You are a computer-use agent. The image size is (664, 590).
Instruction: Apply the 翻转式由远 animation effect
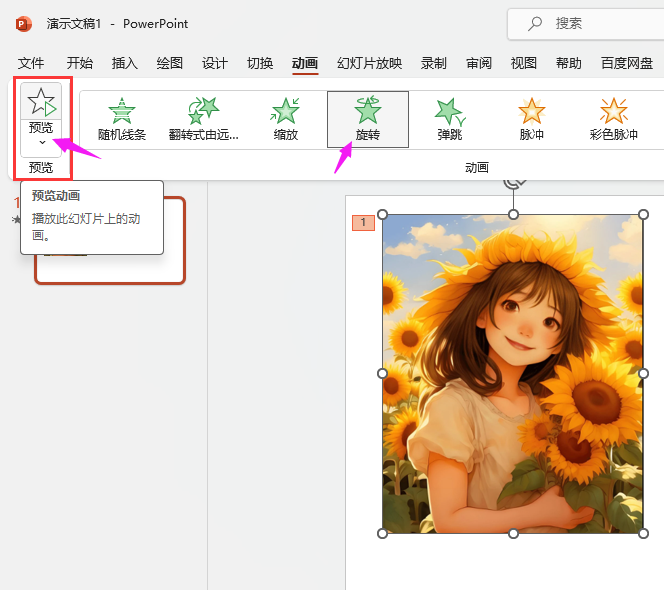point(204,119)
